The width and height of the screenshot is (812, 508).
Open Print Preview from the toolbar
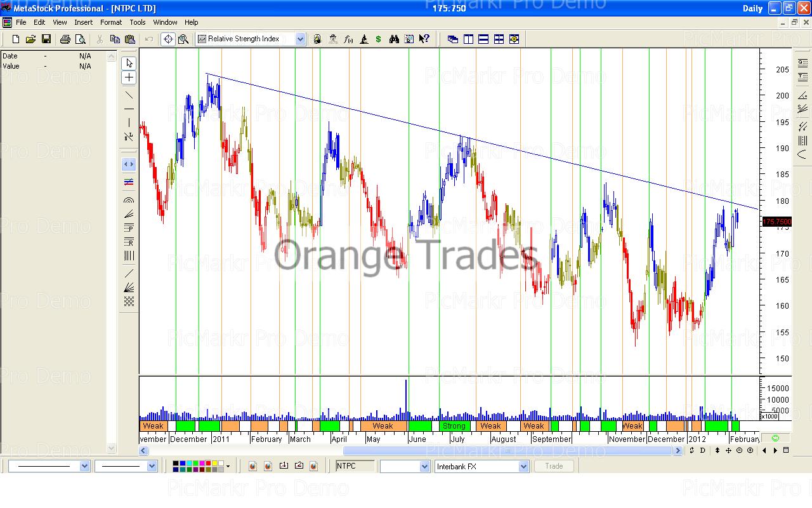[x=81, y=39]
